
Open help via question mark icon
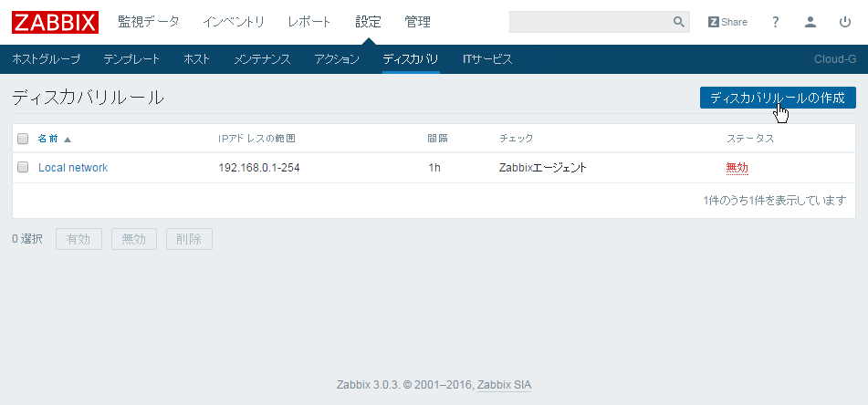[776, 22]
